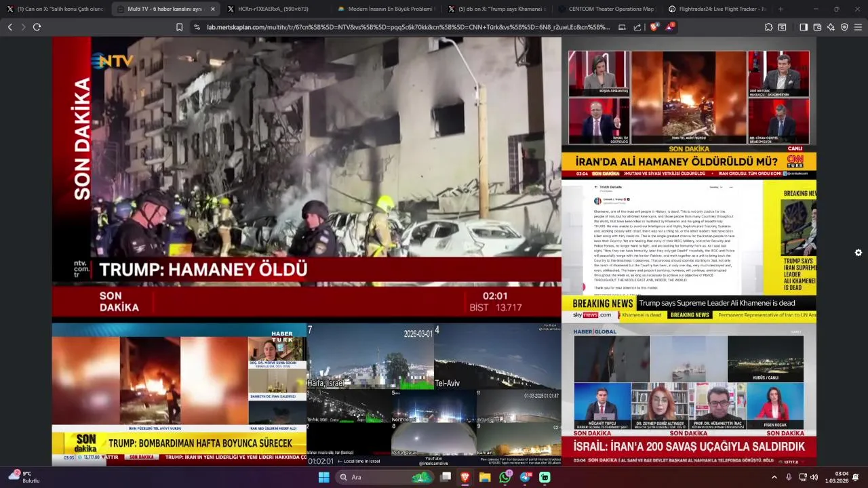Click the share icon in address bar
This screenshot has width=868, height=488.
[x=637, y=27]
